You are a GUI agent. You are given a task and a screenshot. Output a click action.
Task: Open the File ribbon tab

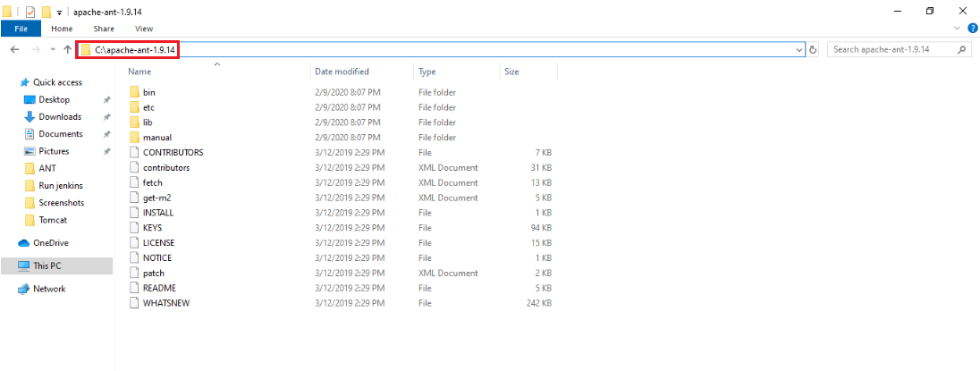(x=21, y=29)
